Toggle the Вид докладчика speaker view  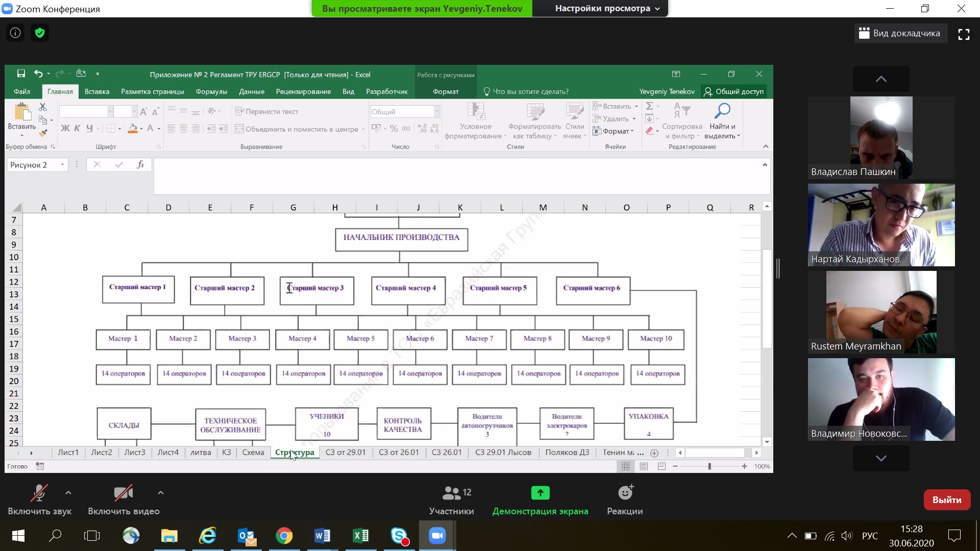pyautogui.click(x=900, y=33)
